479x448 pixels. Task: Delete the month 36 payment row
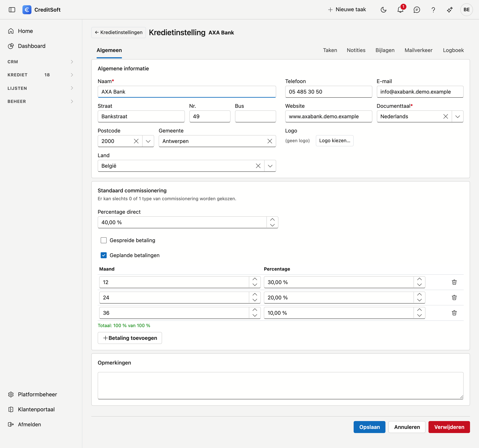pos(454,313)
